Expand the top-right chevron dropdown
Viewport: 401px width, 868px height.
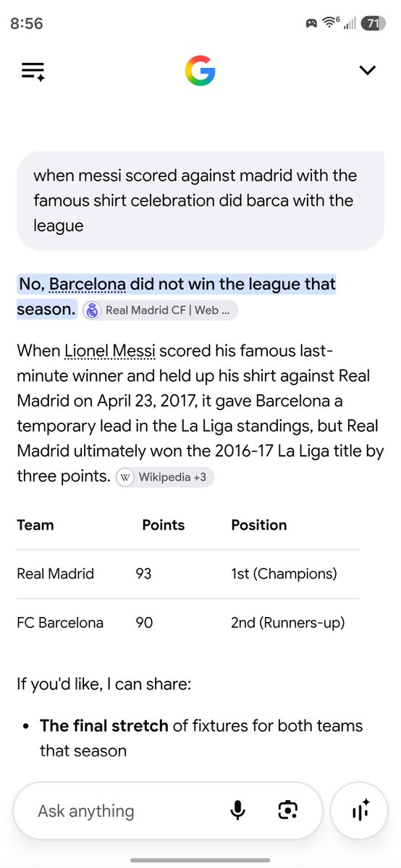coord(368,70)
